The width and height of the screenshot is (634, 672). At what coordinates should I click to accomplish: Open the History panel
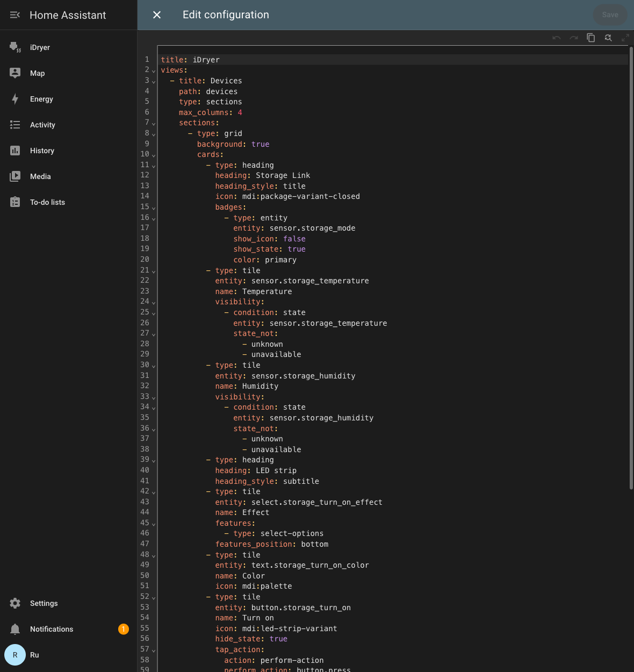point(69,151)
